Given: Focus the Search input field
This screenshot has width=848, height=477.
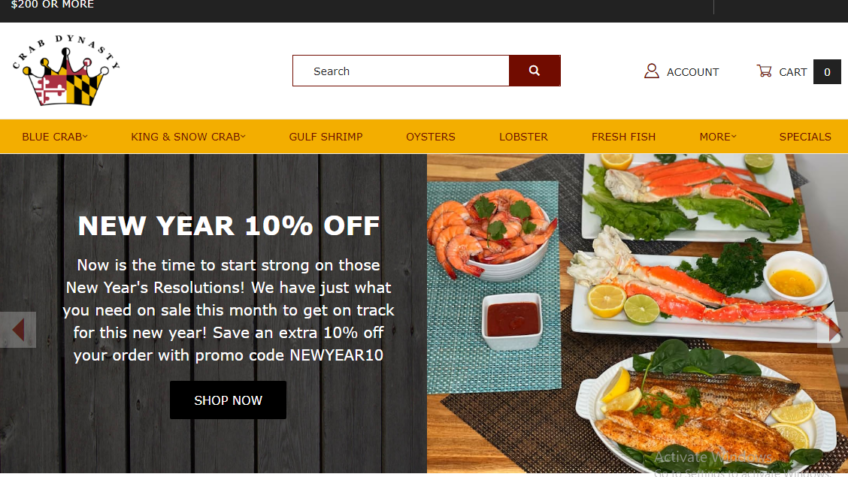Looking at the screenshot, I should click(x=401, y=71).
